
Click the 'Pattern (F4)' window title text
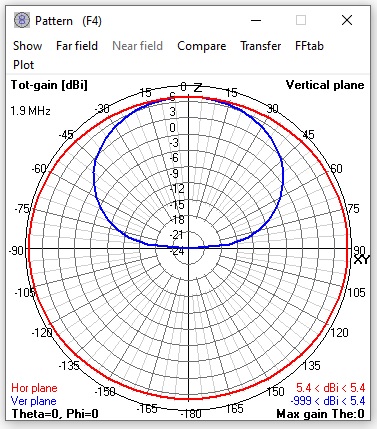coord(68,21)
